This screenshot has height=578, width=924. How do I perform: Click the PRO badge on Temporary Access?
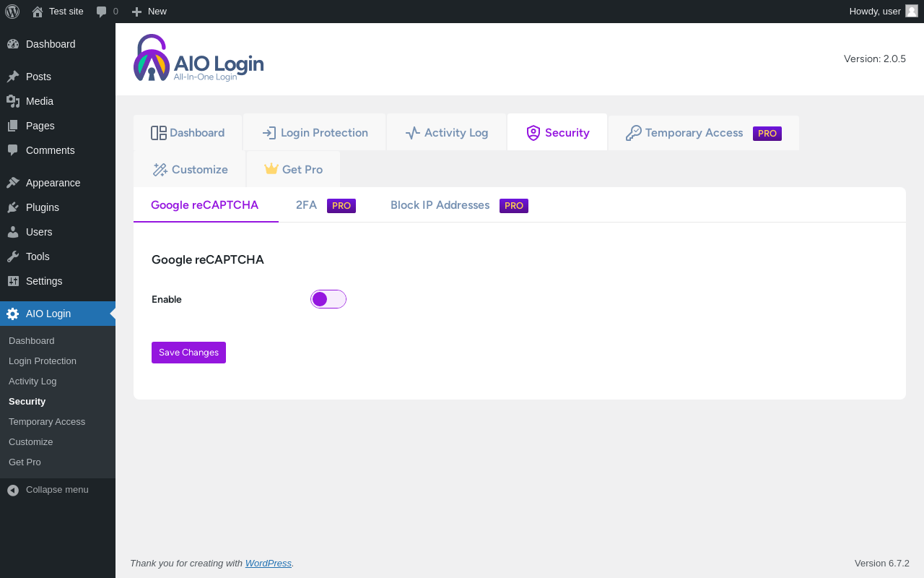tap(767, 134)
